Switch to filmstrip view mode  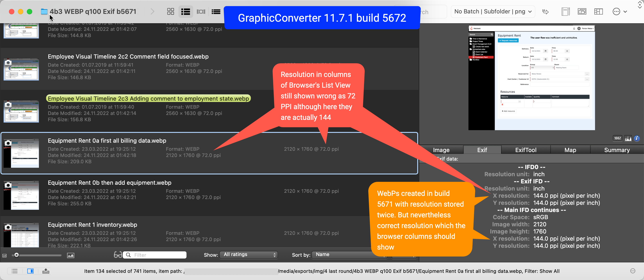tap(201, 11)
